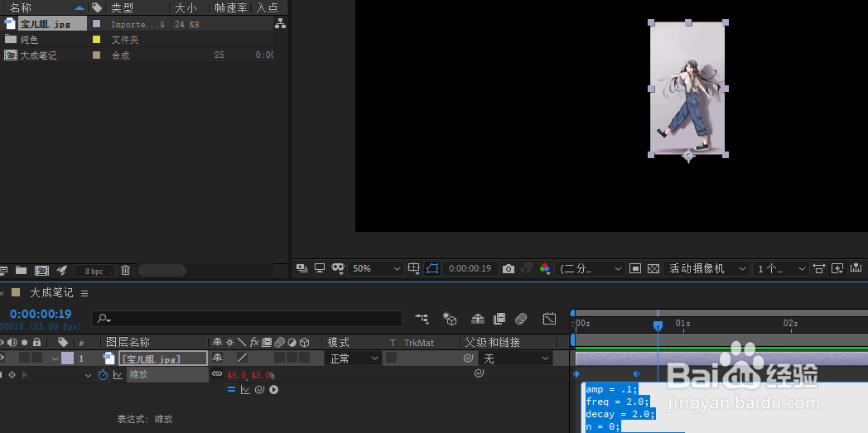Click the viewer timecode 0:00:00:19
The height and width of the screenshot is (433, 868).
(470, 268)
